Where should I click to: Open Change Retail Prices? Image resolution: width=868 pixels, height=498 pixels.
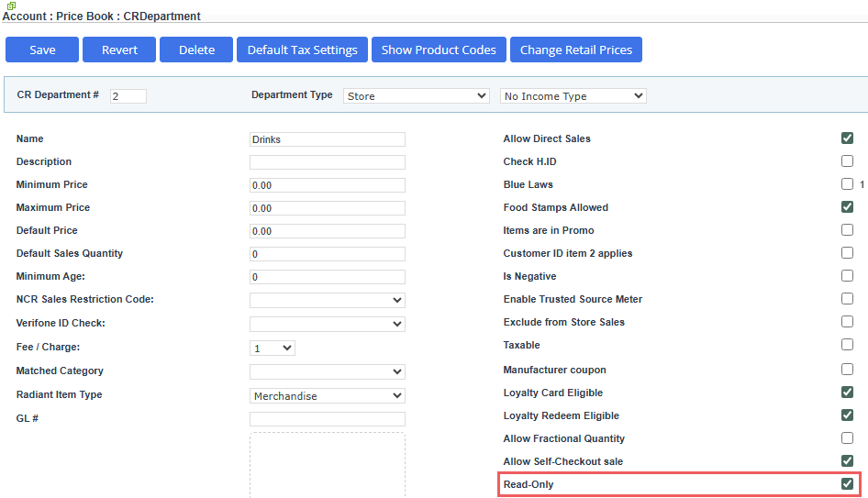point(576,50)
